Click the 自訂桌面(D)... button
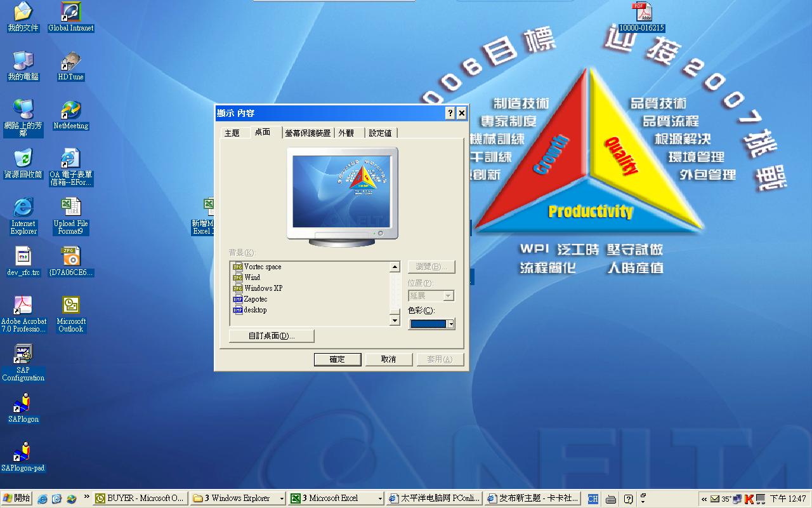Viewport: 812px width, 508px height. point(272,336)
